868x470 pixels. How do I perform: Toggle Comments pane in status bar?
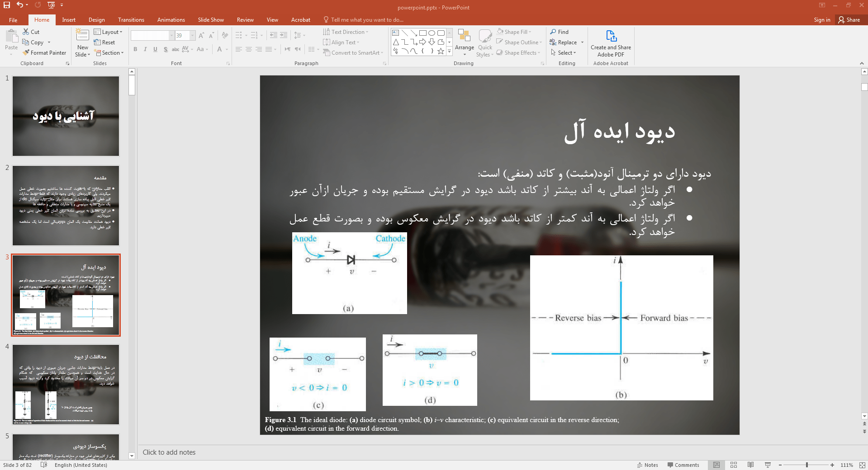click(683, 465)
